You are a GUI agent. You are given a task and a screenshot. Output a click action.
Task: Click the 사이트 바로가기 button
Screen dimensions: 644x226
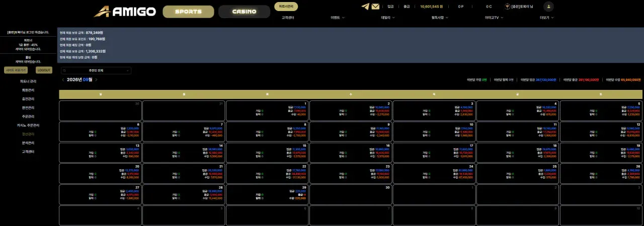16,70
